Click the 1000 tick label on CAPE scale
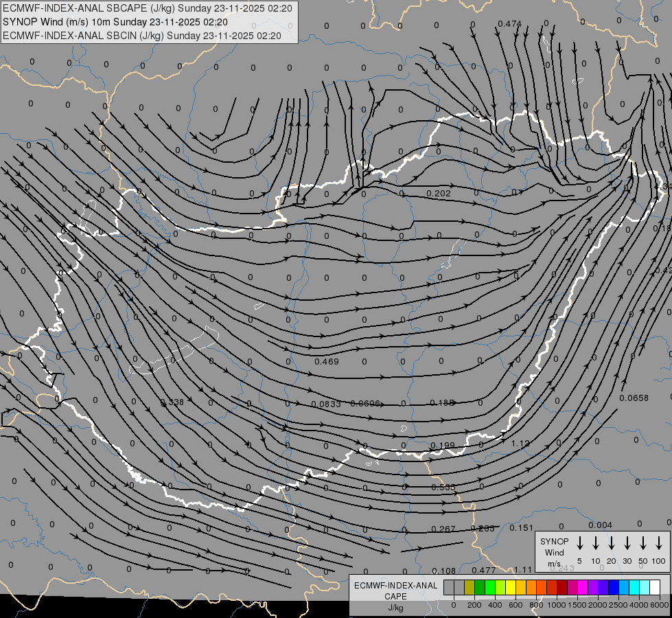The image size is (672, 618). [556, 605]
